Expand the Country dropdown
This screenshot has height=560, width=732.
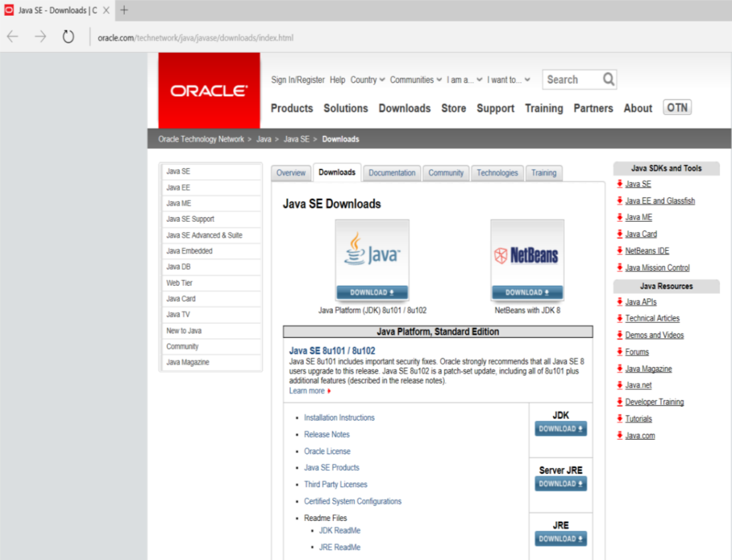[367, 80]
